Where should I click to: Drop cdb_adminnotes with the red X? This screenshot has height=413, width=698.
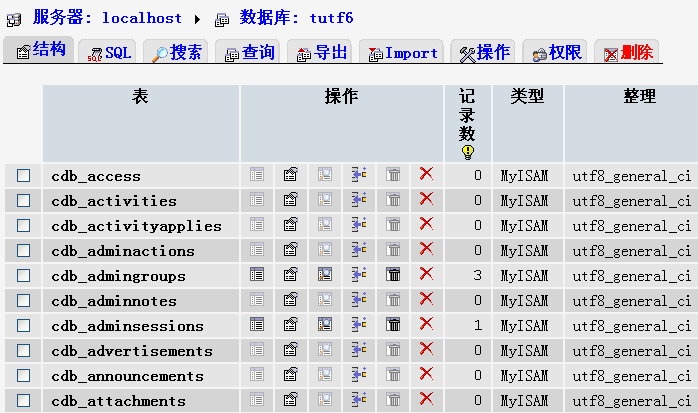(x=426, y=299)
